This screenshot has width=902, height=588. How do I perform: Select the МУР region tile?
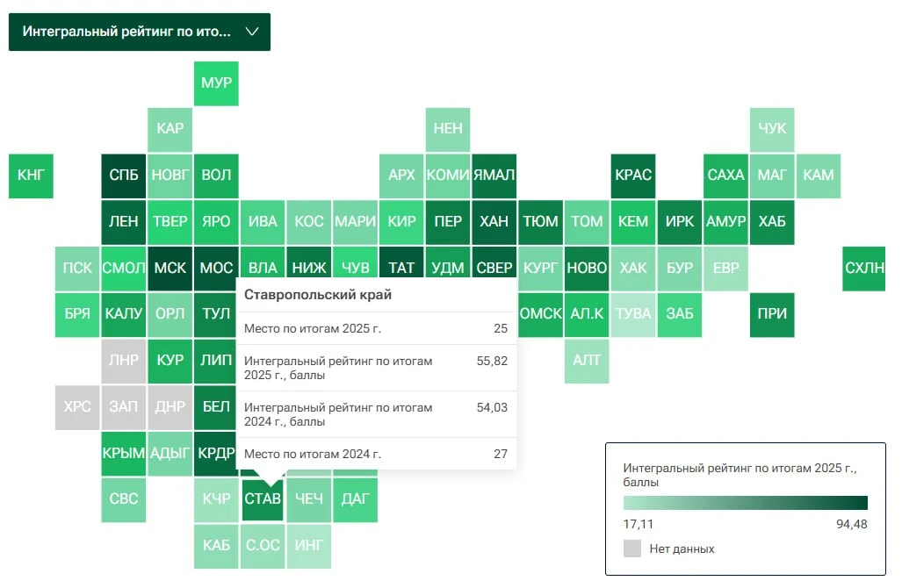coord(216,83)
